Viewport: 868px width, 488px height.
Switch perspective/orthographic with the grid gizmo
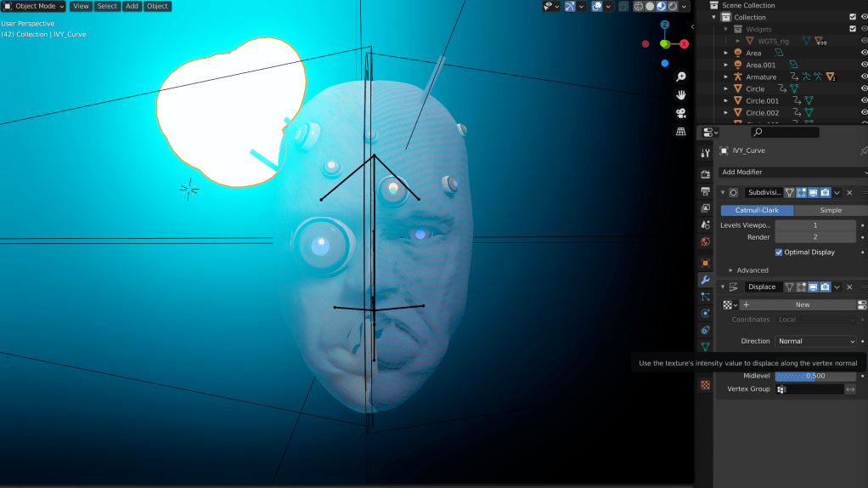(680, 132)
